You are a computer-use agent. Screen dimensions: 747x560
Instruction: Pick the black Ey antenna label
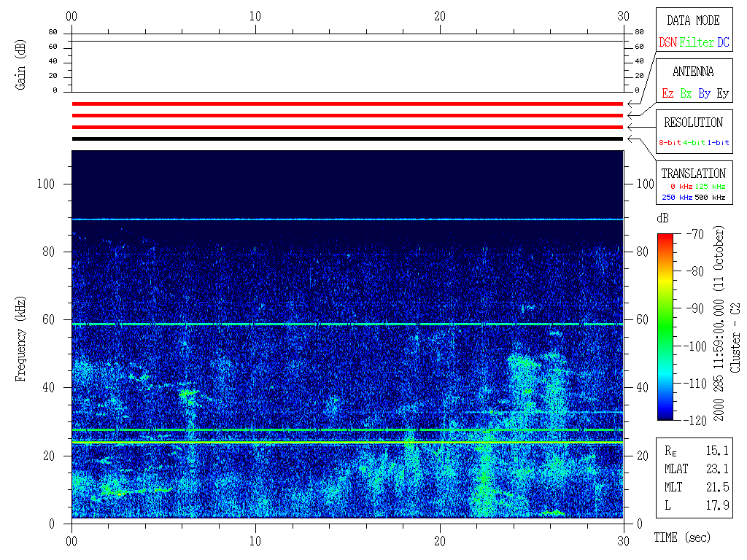[x=722, y=93]
